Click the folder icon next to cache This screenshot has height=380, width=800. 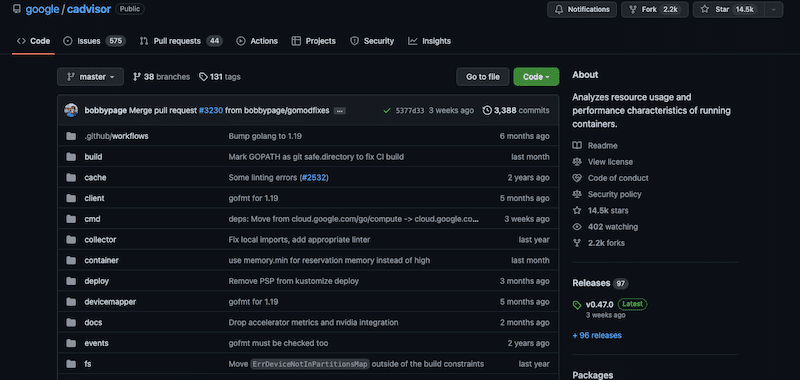[x=71, y=178]
